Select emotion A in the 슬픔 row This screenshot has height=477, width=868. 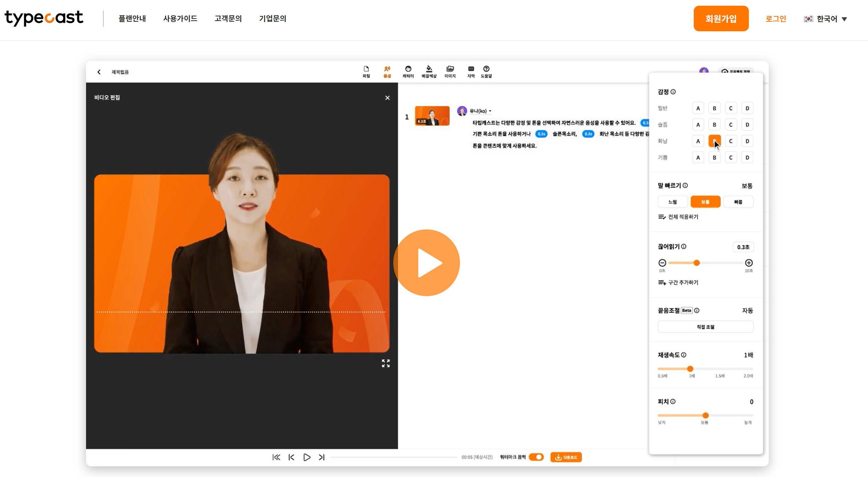click(x=698, y=125)
